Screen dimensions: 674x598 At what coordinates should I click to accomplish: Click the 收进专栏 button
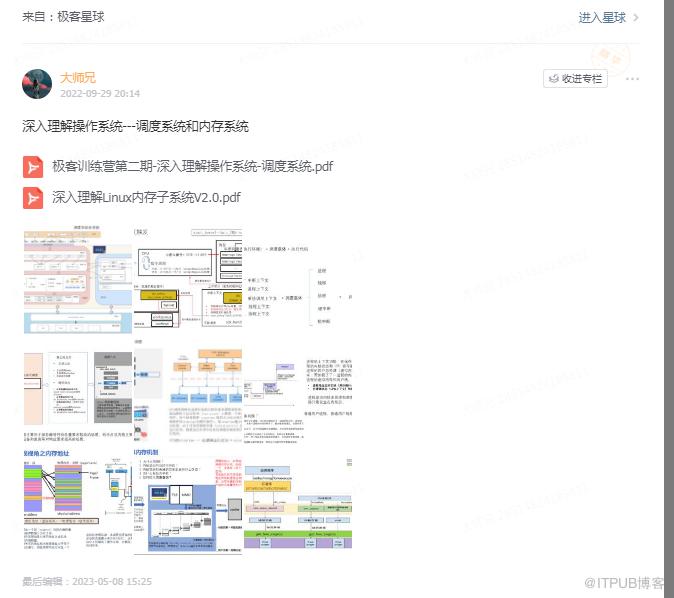coord(575,79)
